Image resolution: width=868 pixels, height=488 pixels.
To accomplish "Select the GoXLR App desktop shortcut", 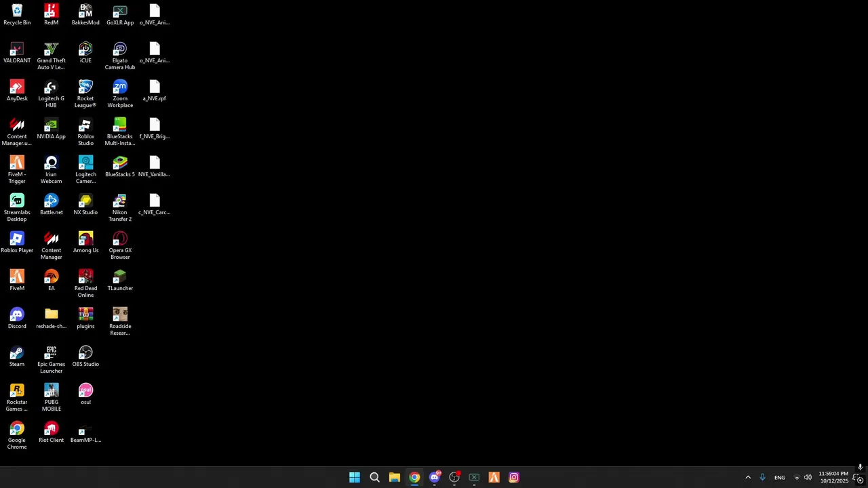I will click(x=120, y=15).
